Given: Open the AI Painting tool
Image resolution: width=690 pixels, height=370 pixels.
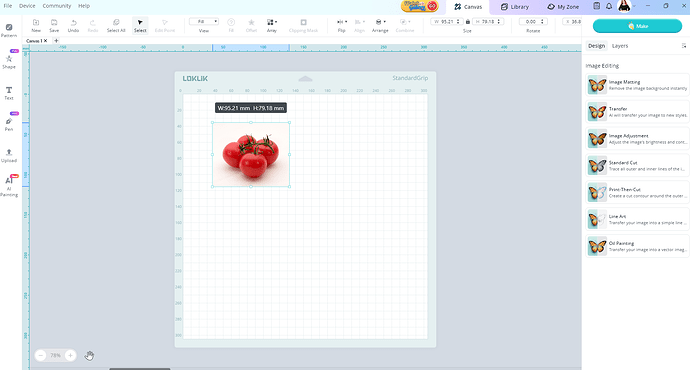Looking at the screenshot, I should 9,187.
